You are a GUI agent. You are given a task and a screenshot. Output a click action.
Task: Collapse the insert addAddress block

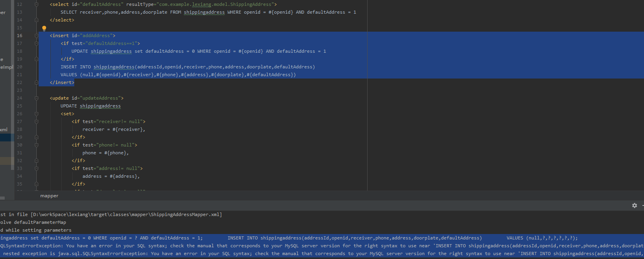click(36, 36)
